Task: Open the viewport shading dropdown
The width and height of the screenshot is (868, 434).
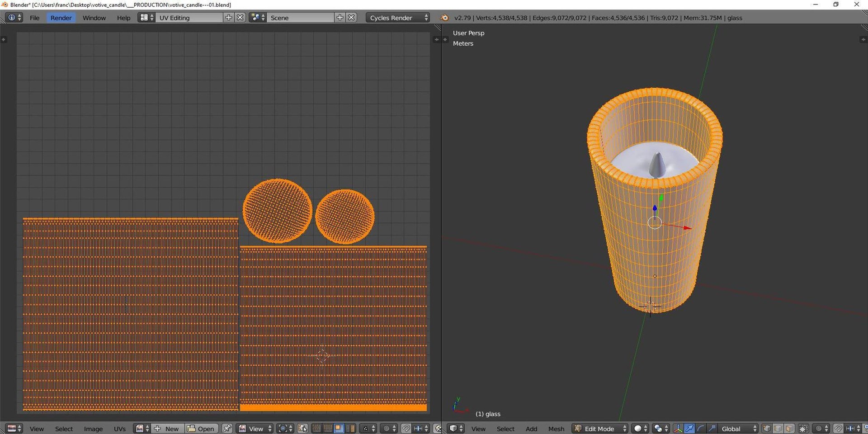Action: pos(641,429)
